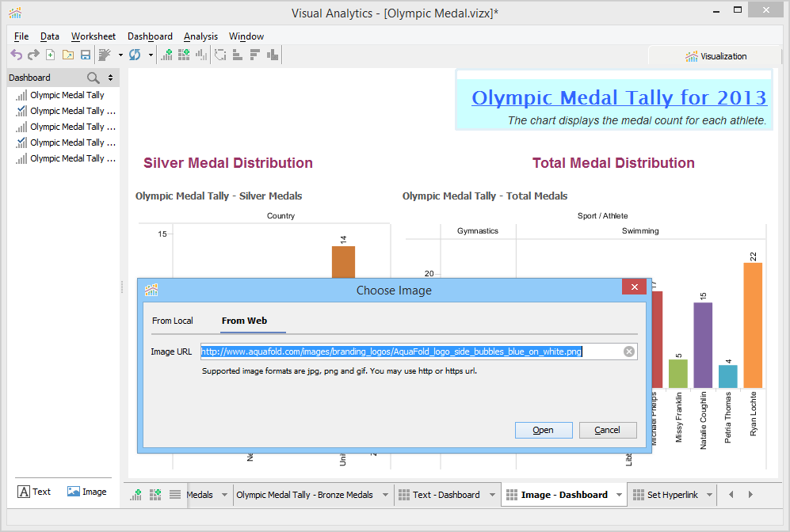Click the Undo arrow in the toolbar
The height and width of the screenshot is (532, 790).
click(x=16, y=55)
